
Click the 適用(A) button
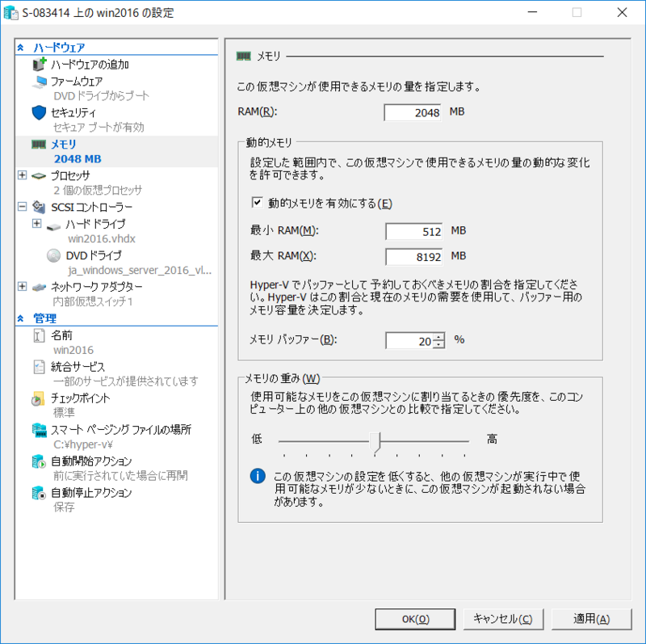point(591,619)
